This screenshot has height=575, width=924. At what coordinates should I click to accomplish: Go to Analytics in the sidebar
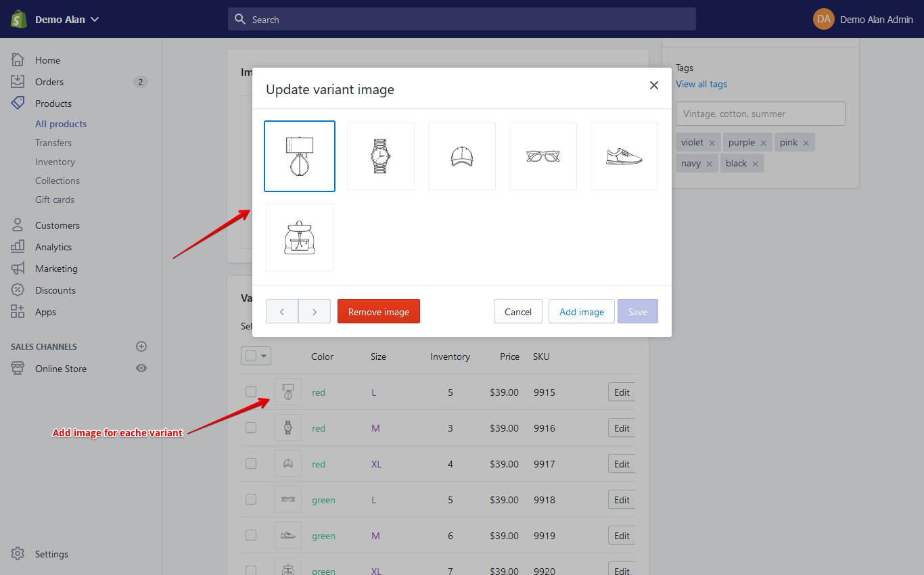point(53,247)
